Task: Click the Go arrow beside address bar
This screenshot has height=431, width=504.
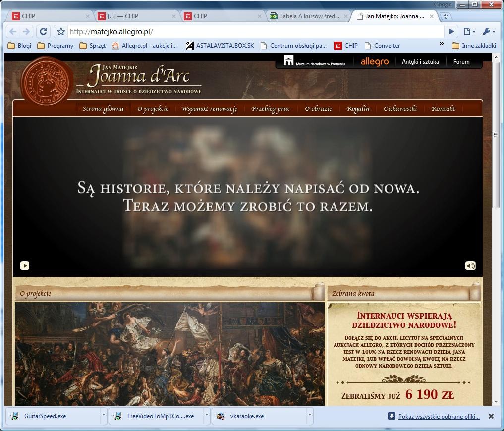Action: [x=451, y=32]
